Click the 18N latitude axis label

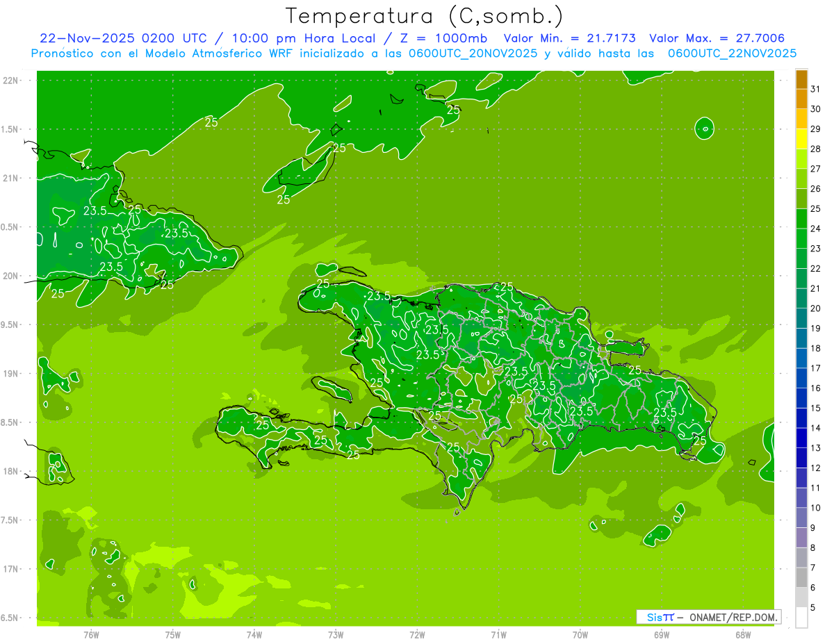pyautogui.click(x=12, y=472)
